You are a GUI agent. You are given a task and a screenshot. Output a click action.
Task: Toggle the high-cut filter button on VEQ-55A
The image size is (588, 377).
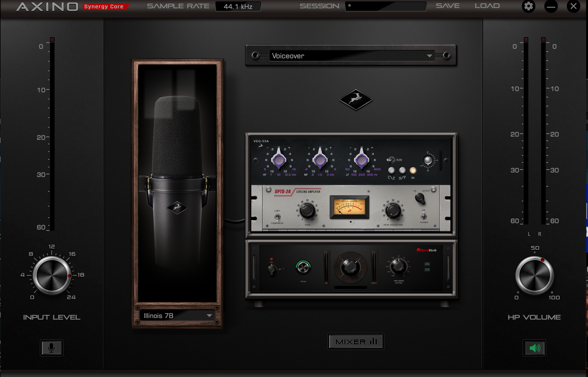click(402, 170)
